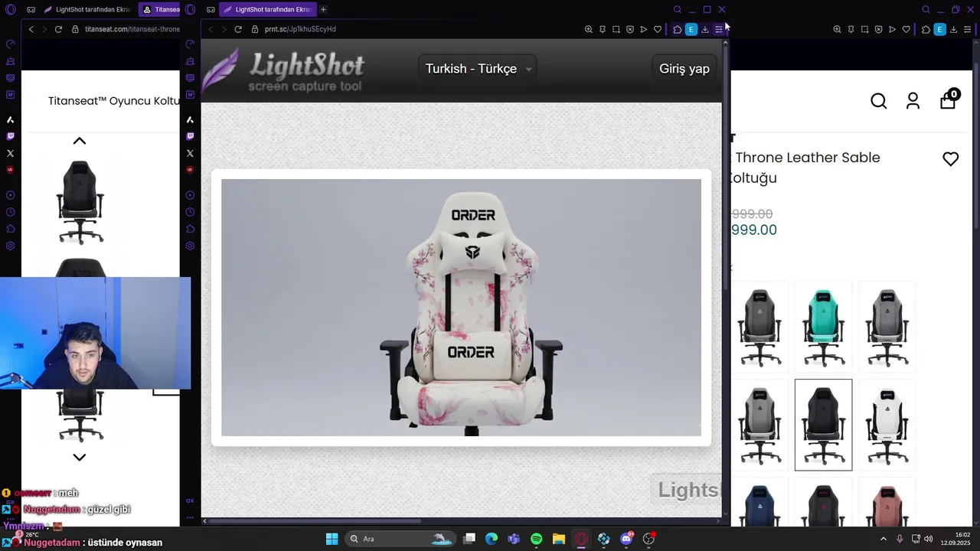Open Spotify from the taskbar
The height and width of the screenshot is (551, 980).
click(536, 539)
